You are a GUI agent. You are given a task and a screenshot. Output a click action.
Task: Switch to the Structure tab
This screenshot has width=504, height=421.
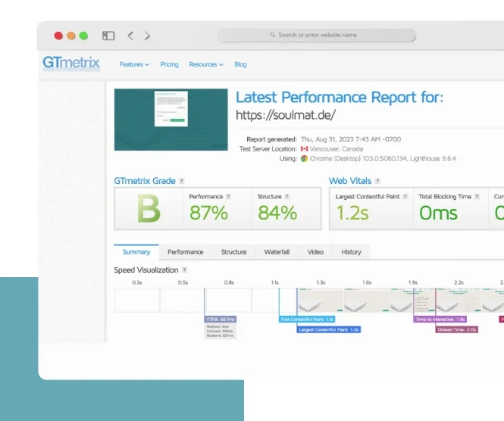(x=233, y=252)
